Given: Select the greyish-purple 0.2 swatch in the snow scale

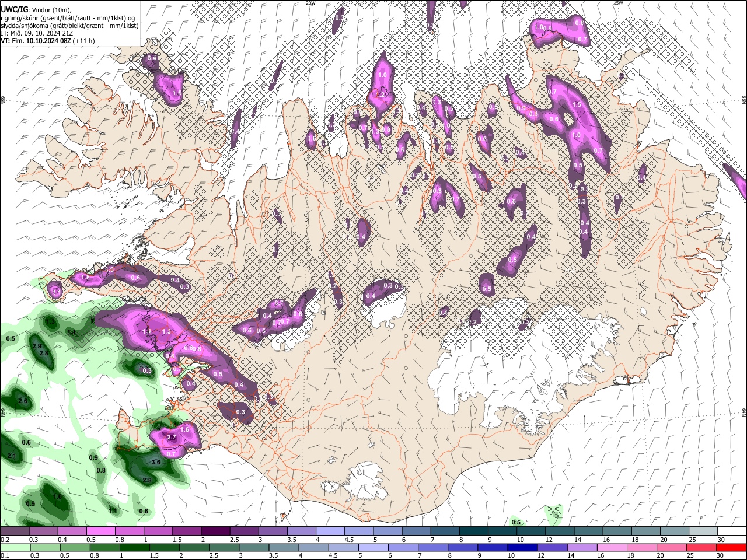Looking at the screenshot, I should 15,531.
